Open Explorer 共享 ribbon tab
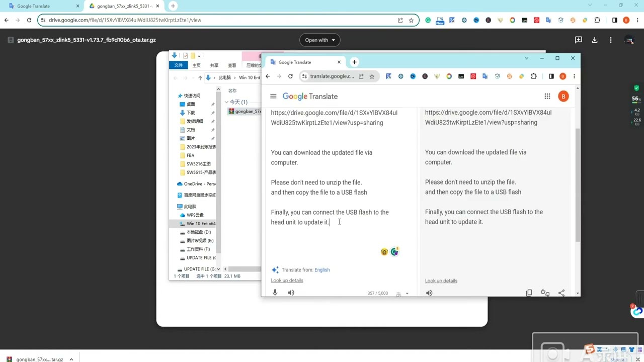The height and width of the screenshot is (362, 644). (x=214, y=65)
